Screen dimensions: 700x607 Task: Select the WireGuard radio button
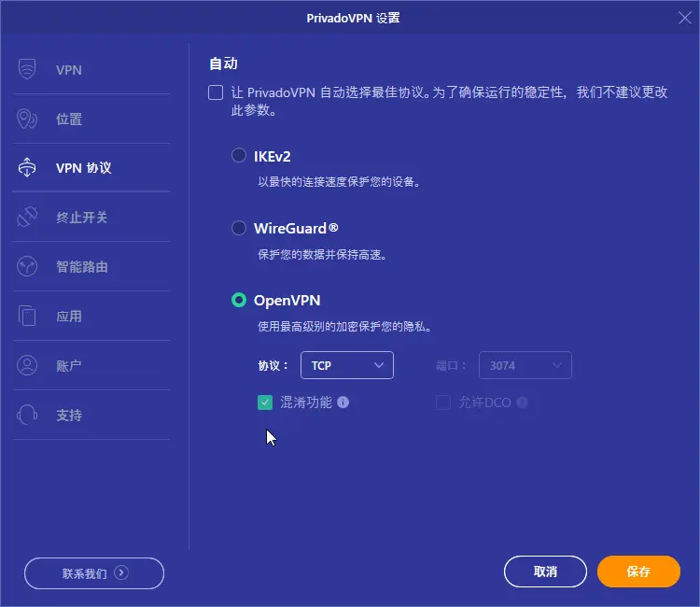(x=239, y=228)
